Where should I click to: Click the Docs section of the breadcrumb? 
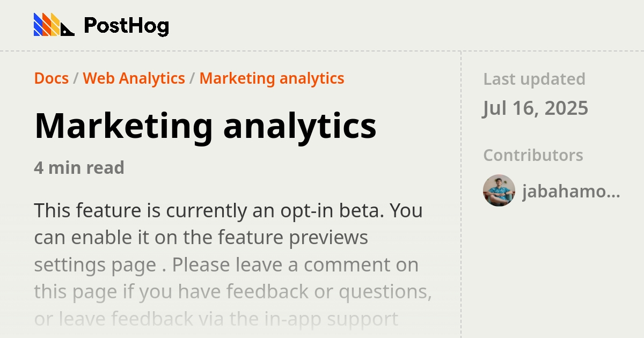pos(51,78)
